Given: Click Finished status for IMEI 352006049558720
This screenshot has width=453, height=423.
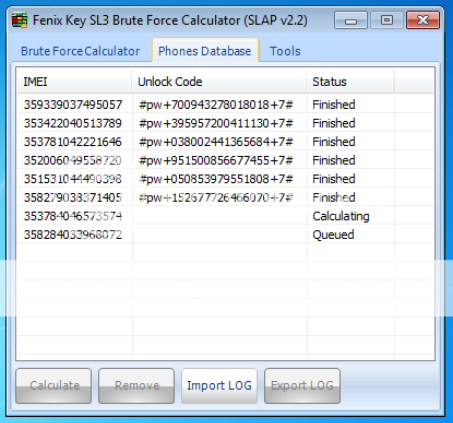Looking at the screenshot, I should point(334,161).
